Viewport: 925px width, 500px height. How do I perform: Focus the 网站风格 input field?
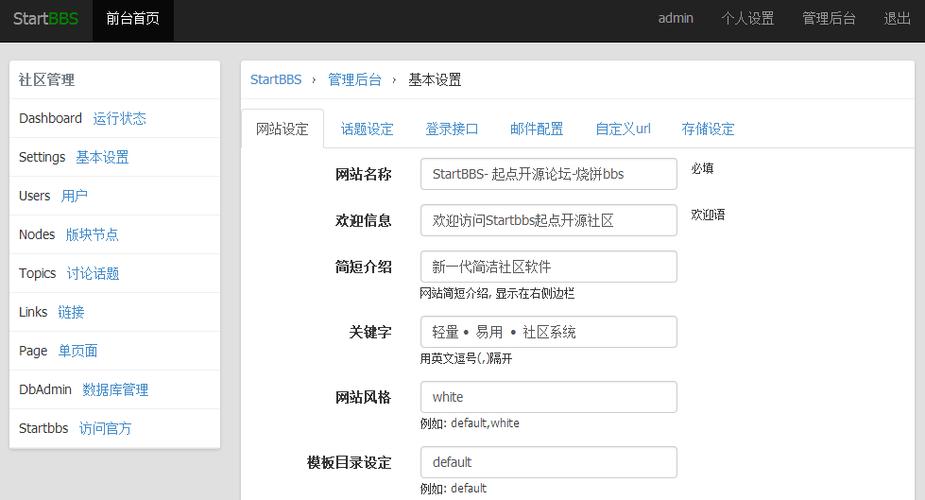click(549, 397)
